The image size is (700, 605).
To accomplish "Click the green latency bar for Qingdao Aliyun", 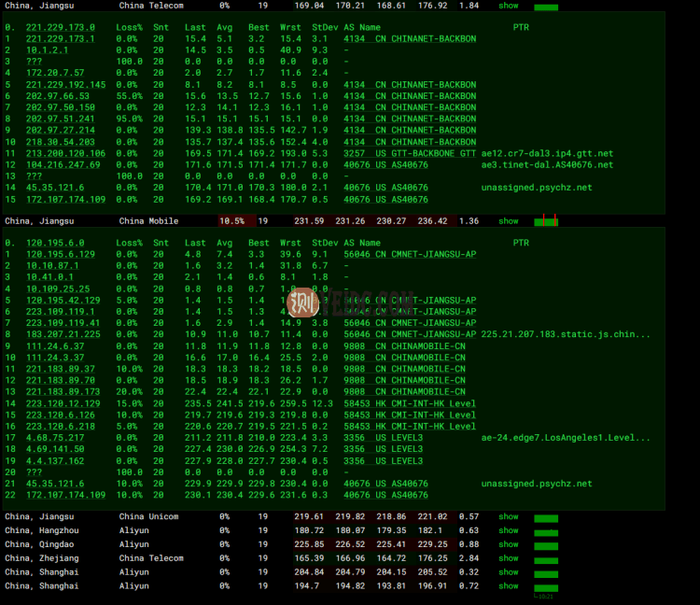I will click(x=546, y=545).
